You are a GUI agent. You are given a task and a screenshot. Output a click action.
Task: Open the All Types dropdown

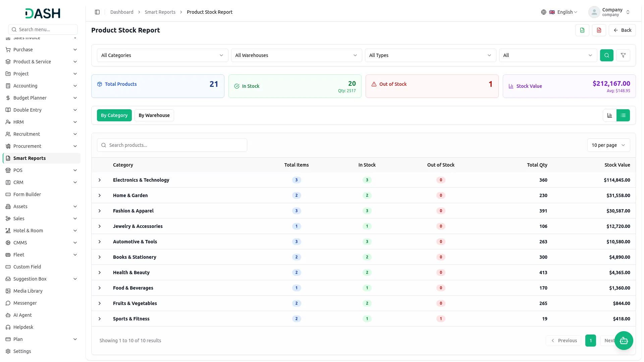coord(430,55)
